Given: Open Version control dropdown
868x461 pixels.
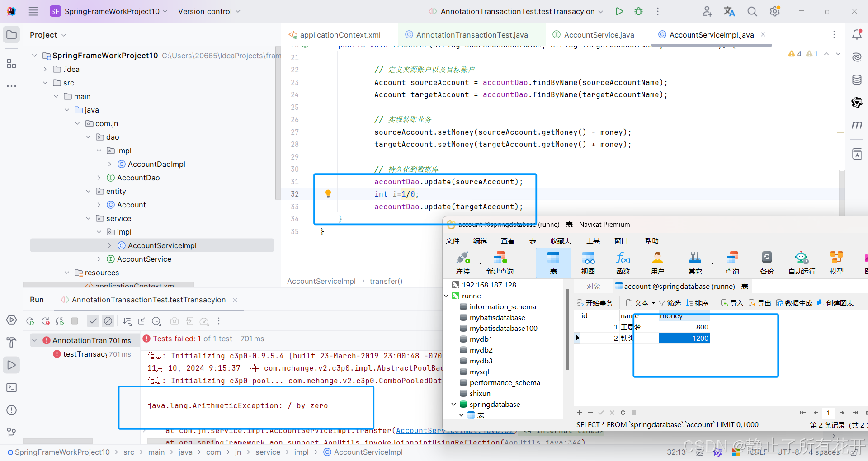Looking at the screenshot, I should (x=209, y=11).
